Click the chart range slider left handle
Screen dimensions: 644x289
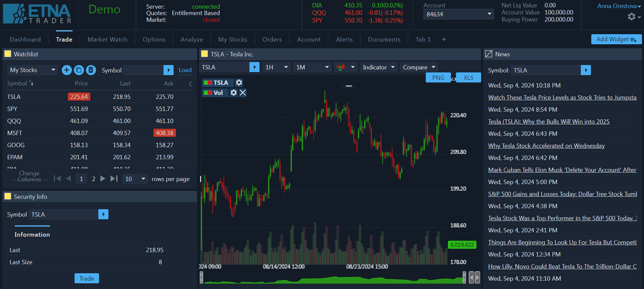pos(201,277)
